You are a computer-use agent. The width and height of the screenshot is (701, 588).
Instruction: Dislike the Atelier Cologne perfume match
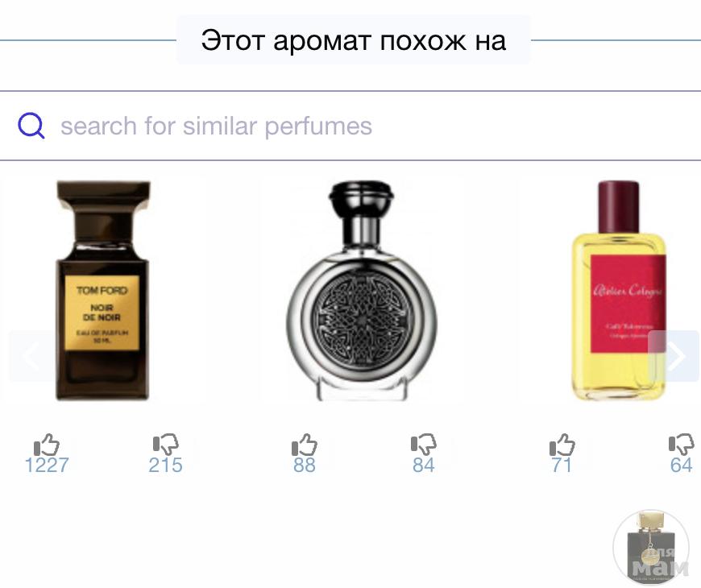click(682, 445)
